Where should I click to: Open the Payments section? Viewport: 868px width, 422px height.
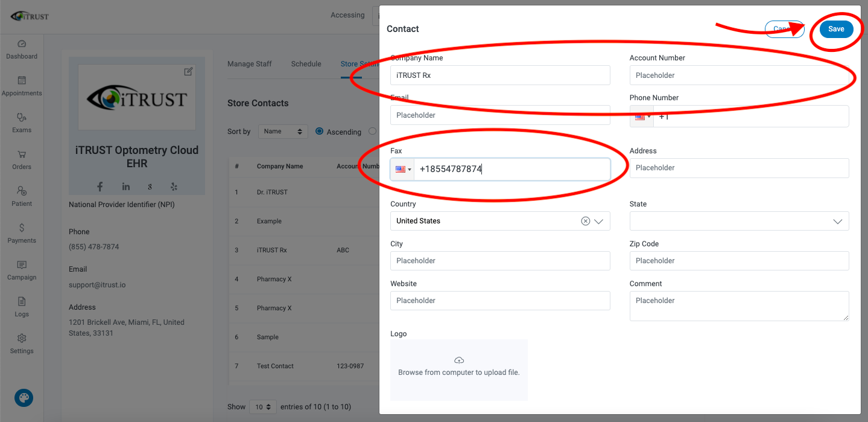click(x=22, y=234)
